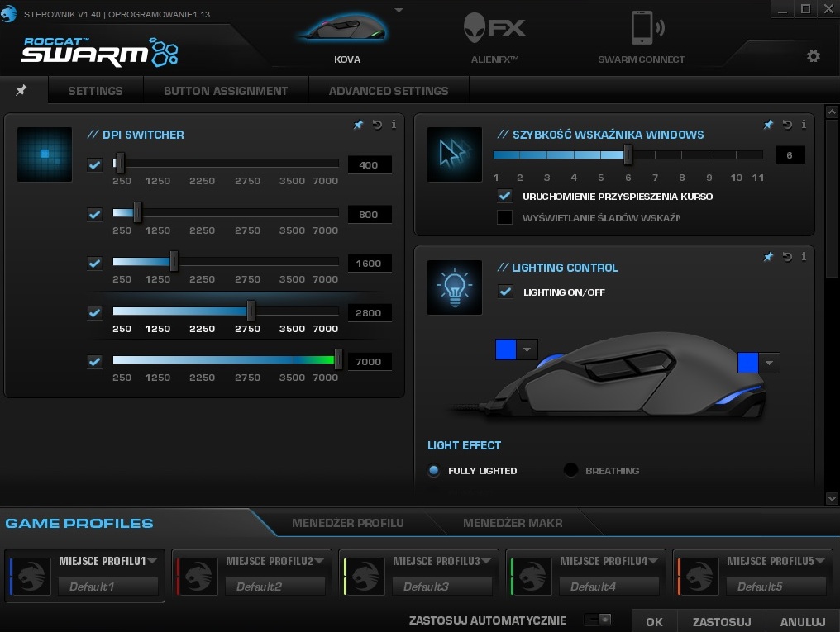Show info for the Windows pointer speed panel

804,125
